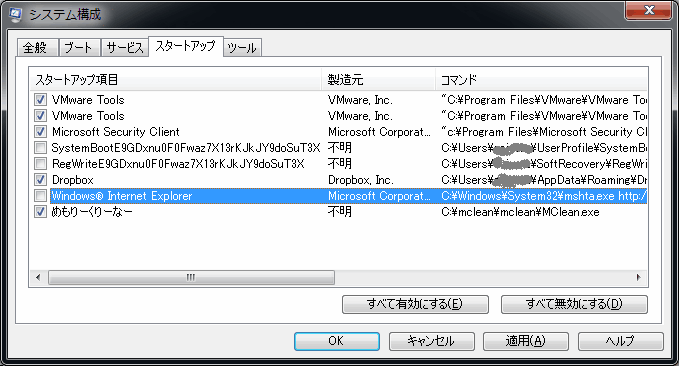Click the horizontal scrollbar left arrow
Image resolution: width=679 pixels, height=366 pixels.
pyautogui.click(x=38, y=277)
